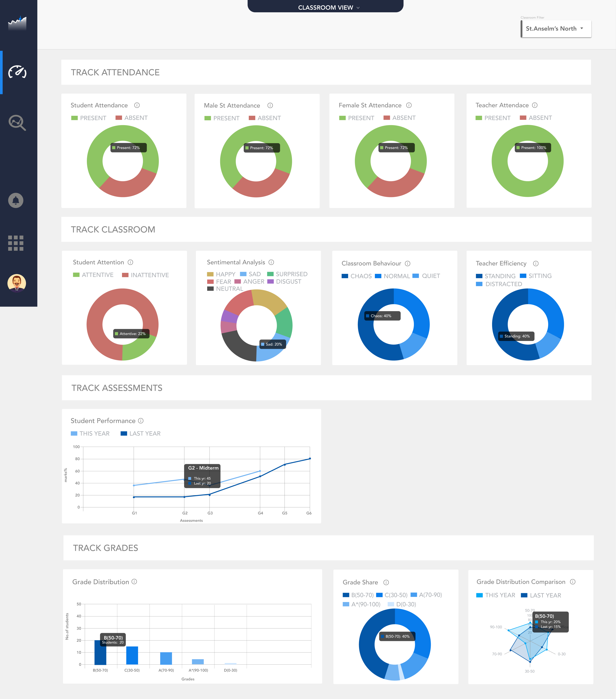The width and height of the screenshot is (616, 699).
Task: Expand the CLASSROOM VIEW selector
Action: pos(325,7)
